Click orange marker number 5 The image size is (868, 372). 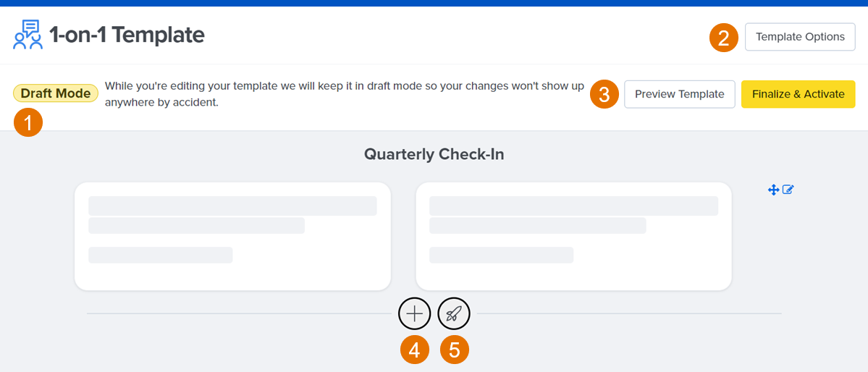454,350
